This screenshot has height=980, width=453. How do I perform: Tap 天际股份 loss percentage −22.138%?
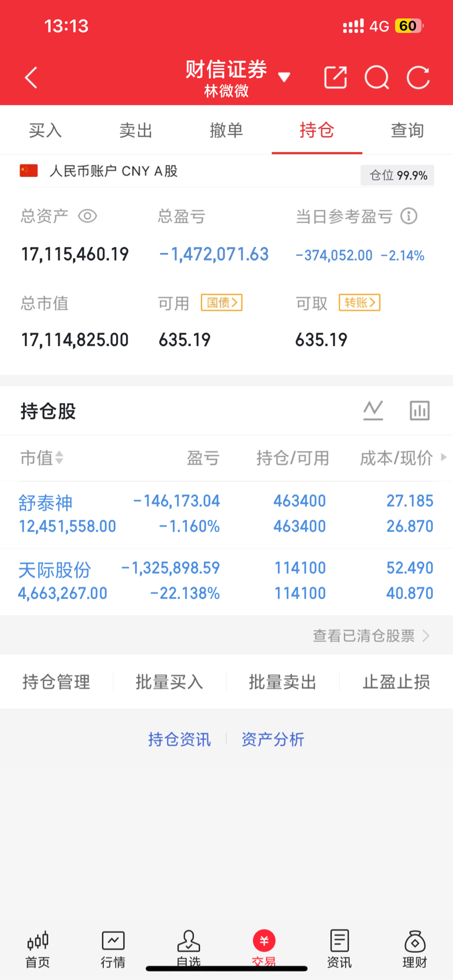point(185,593)
